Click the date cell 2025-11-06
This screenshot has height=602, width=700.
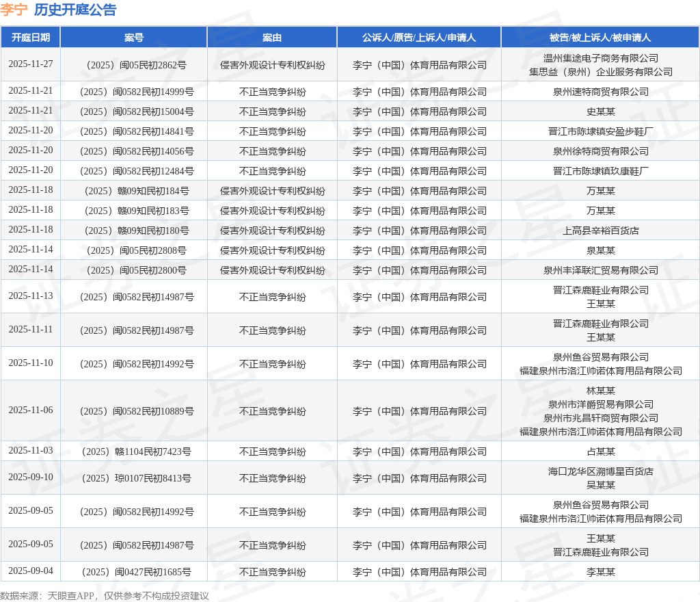click(30, 410)
